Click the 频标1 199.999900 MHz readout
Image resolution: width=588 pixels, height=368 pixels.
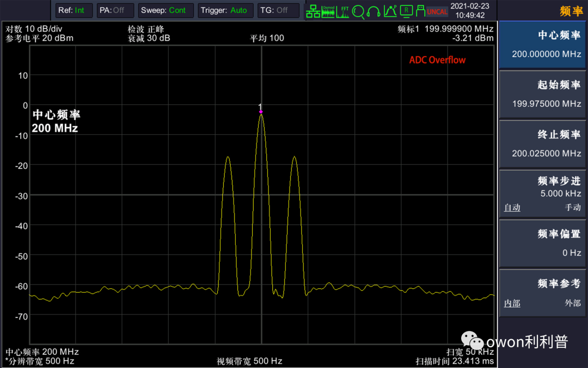445,29
